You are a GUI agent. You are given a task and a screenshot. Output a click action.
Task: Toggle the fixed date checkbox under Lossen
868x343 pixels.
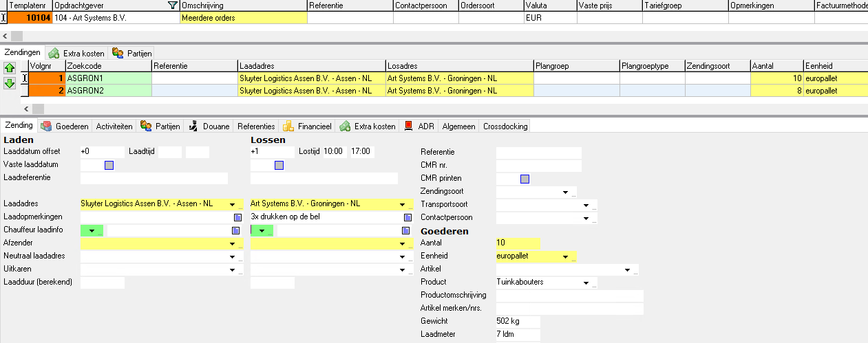tap(279, 165)
